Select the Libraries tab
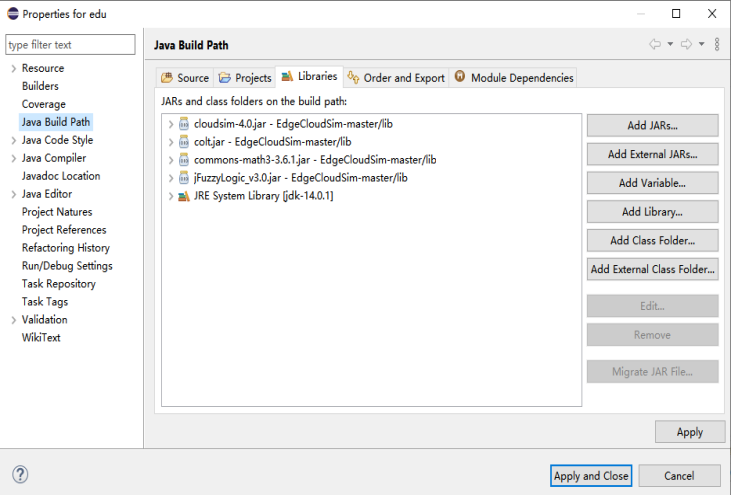 pos(310,76)
